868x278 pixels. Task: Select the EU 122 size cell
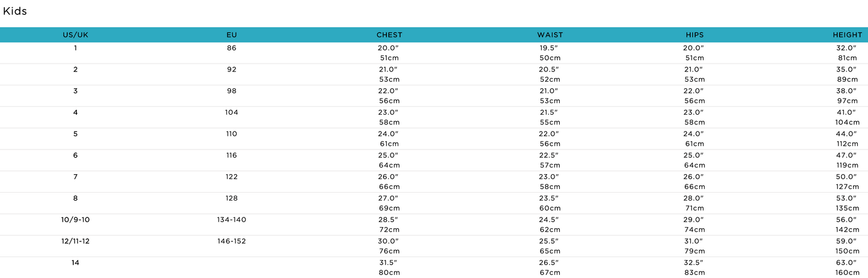click(231, 177)
